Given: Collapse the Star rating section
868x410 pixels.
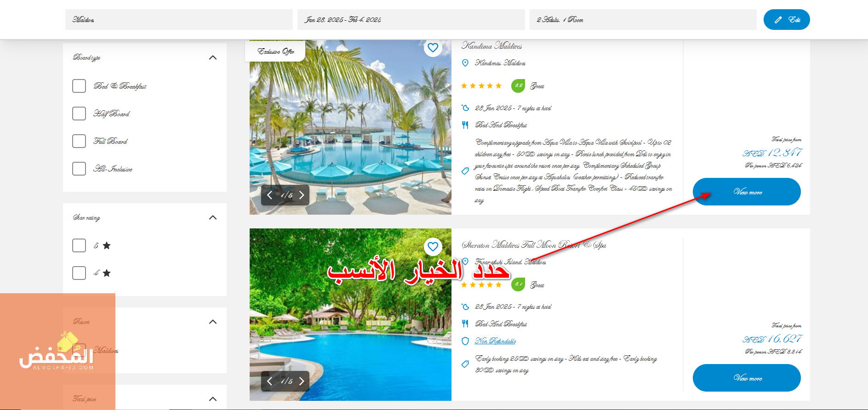Looking at the screenshot, I should tap(213, 217).
